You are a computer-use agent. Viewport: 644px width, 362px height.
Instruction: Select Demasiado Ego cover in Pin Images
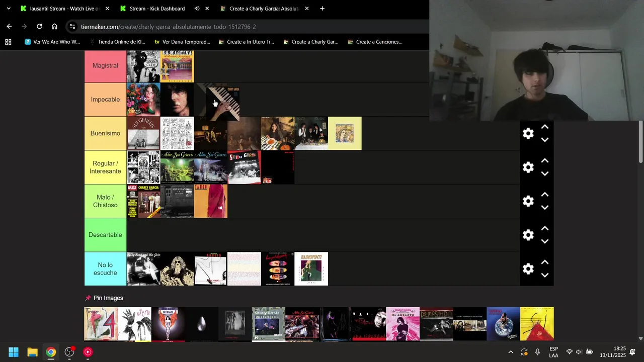click(x=436, y=324)
